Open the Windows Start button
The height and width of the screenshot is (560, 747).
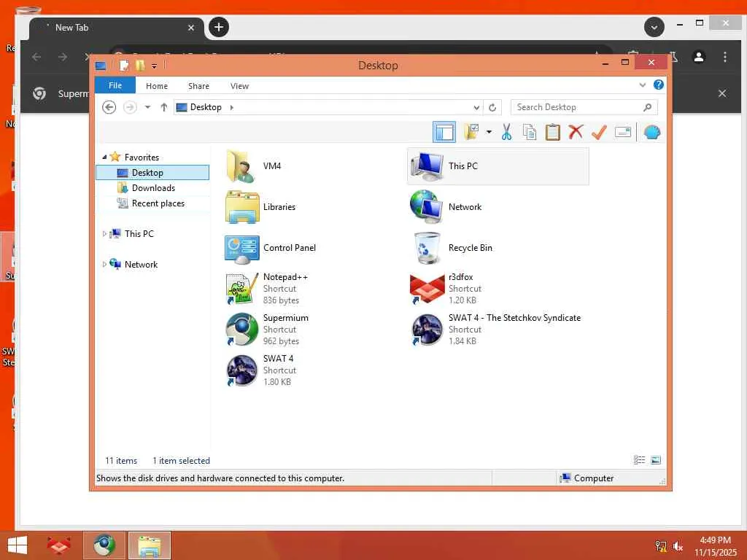tap(18, 545)
